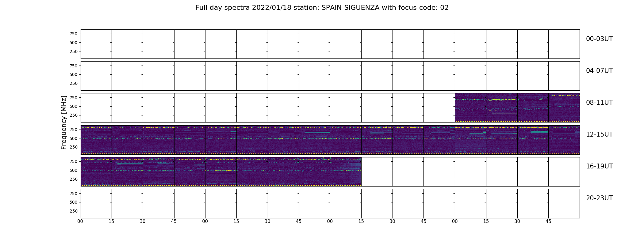This screenshot has height=245, width=644.
Task: Click the "Frequency [MHz]" axis label
Action: coord(64,123)
